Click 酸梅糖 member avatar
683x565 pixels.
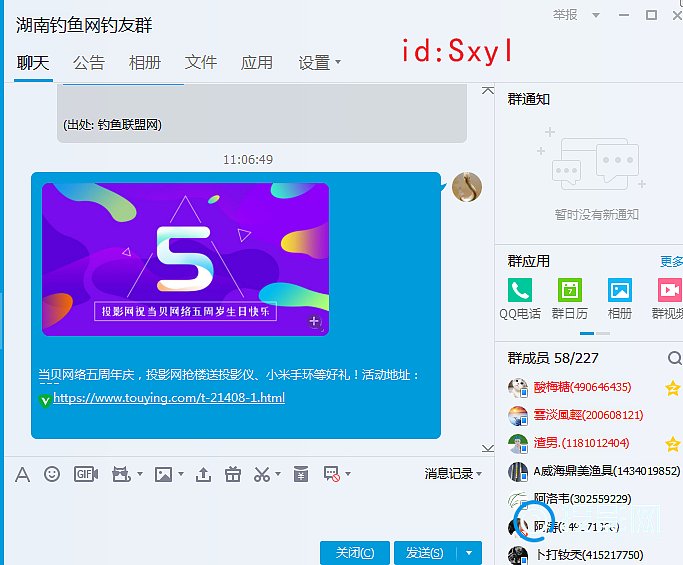(517, 387)
